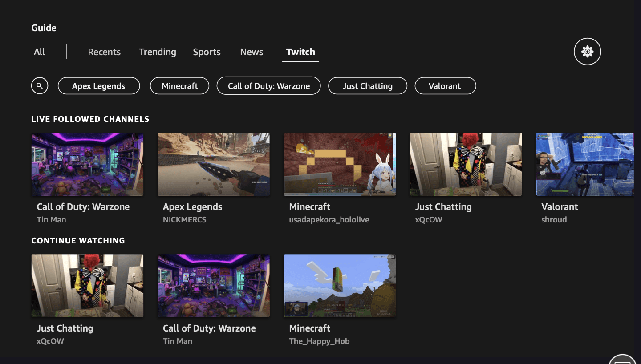This screenshot has height=364, width=641.
Task: Click the search magnifier icon
Action: tap(40, 86)
